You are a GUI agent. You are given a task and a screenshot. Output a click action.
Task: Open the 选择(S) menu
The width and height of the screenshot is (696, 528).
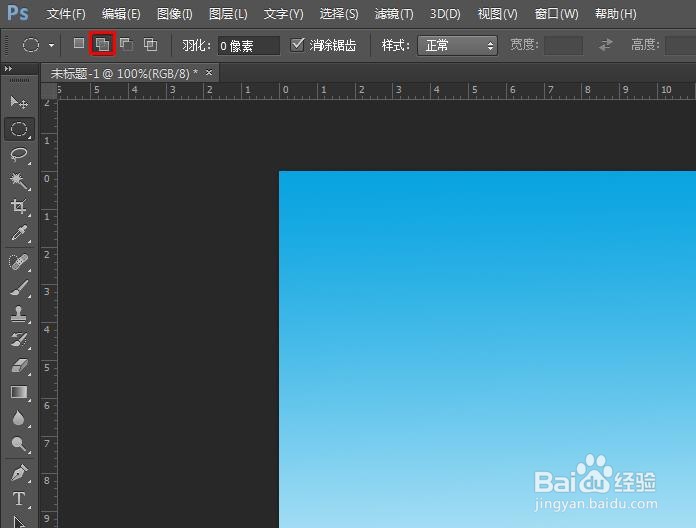(339, 14)
